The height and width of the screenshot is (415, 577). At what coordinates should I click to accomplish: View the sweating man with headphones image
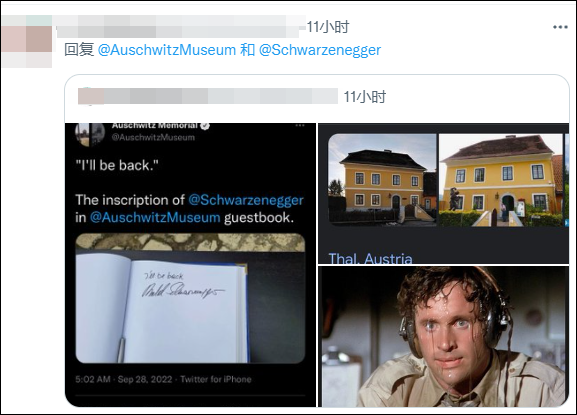(x=443, y=336)
